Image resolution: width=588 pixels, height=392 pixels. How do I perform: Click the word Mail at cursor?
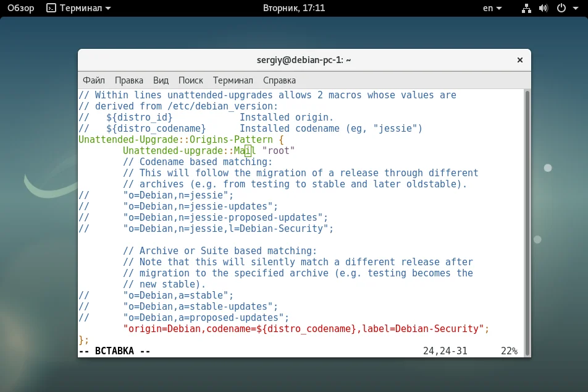pos(245,151)
